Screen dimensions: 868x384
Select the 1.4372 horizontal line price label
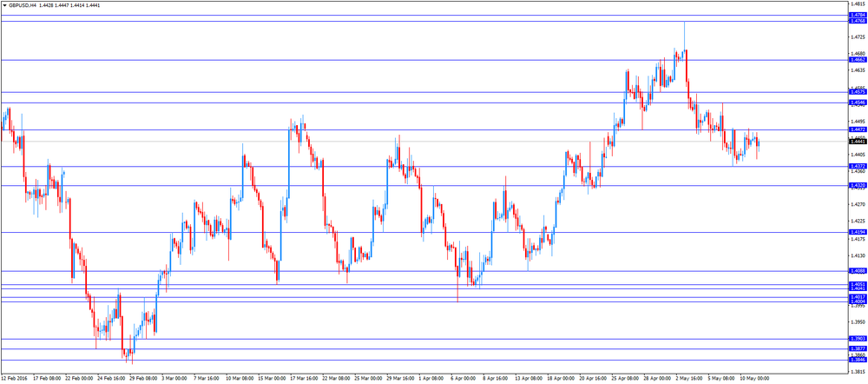(x=857, y=166)
